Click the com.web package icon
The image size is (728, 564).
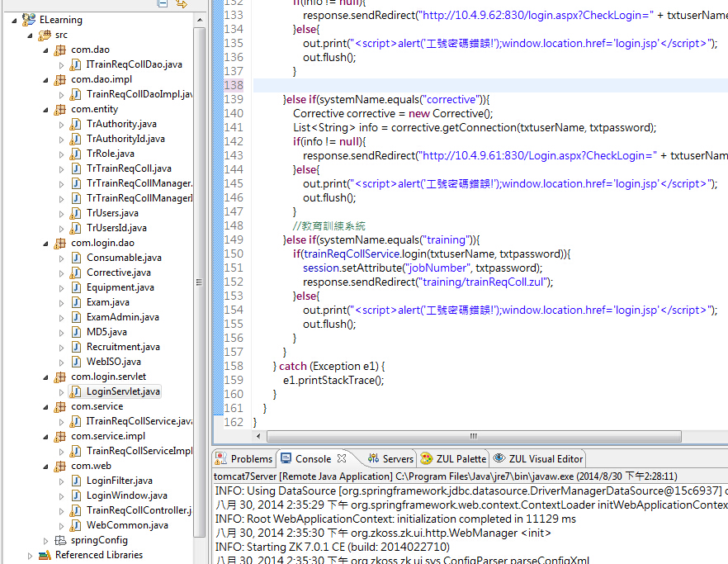coord(60,466)
